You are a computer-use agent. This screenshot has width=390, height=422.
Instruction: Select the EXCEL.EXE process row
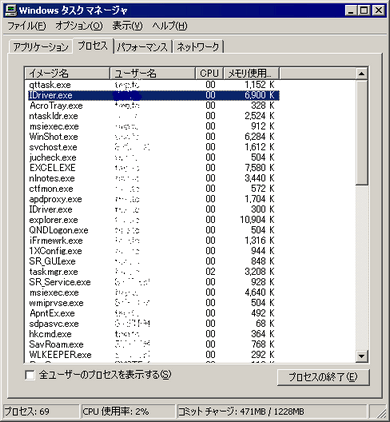pyautogui.click(x=153, y=168)
